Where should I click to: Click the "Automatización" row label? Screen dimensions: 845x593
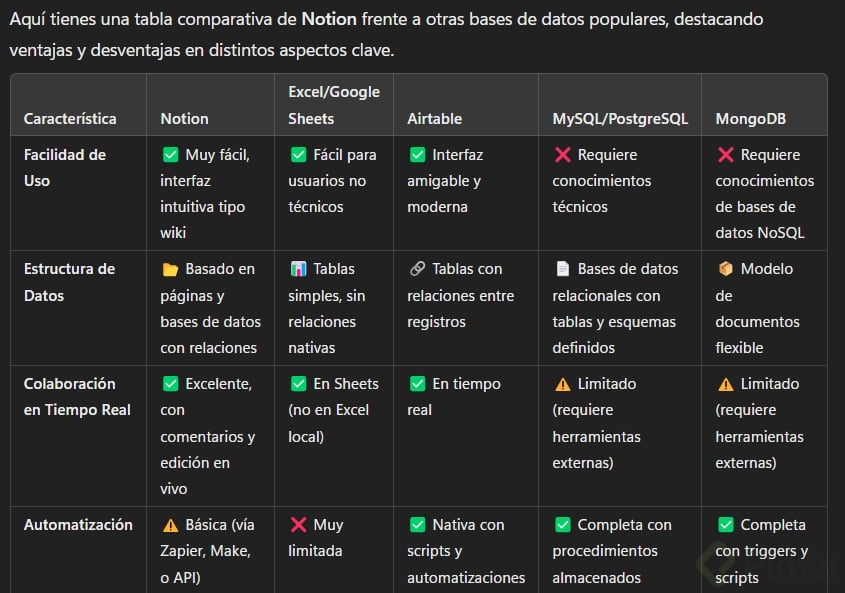pos(78,525)
